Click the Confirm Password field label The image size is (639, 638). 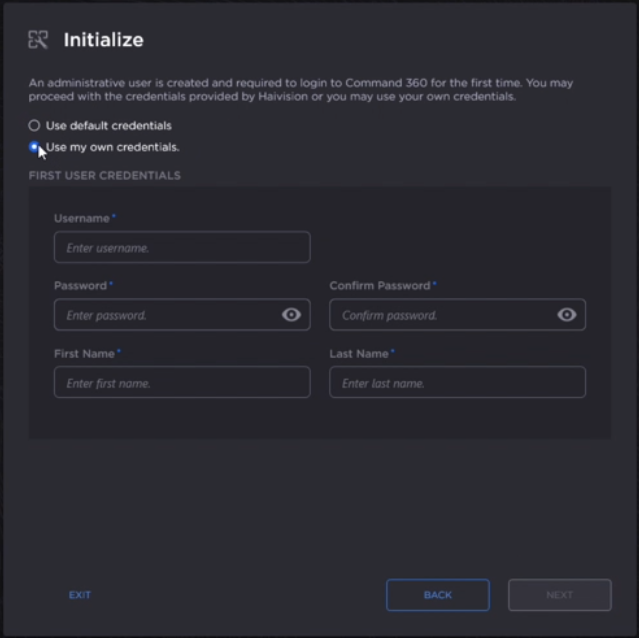click(x=380, y=286)
